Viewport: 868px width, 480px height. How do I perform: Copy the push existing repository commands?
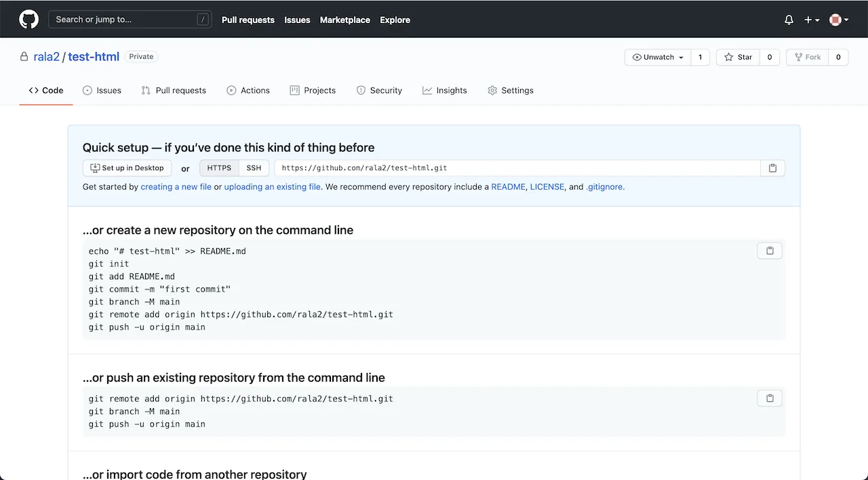[x=770, y=398]
